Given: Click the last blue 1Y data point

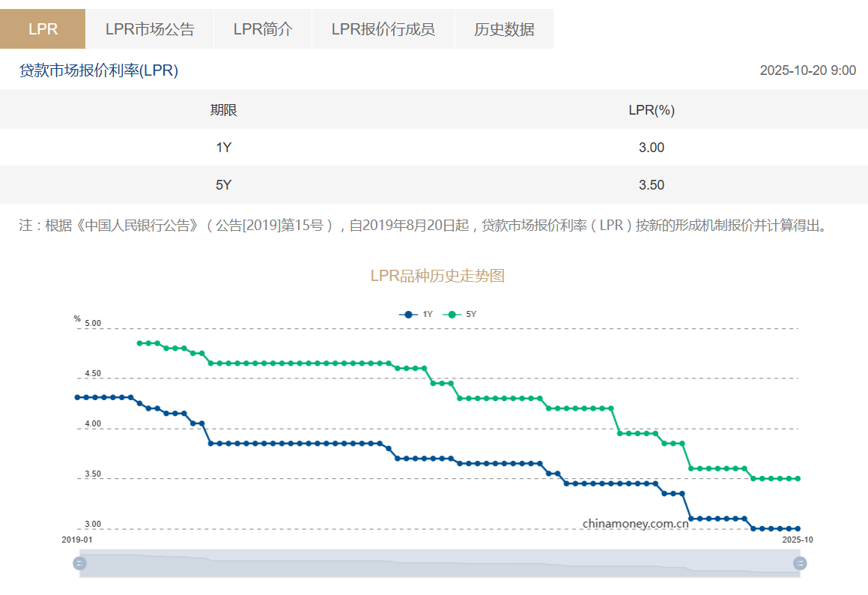Looking at the screenshot, I should click(x=798, y=528).
